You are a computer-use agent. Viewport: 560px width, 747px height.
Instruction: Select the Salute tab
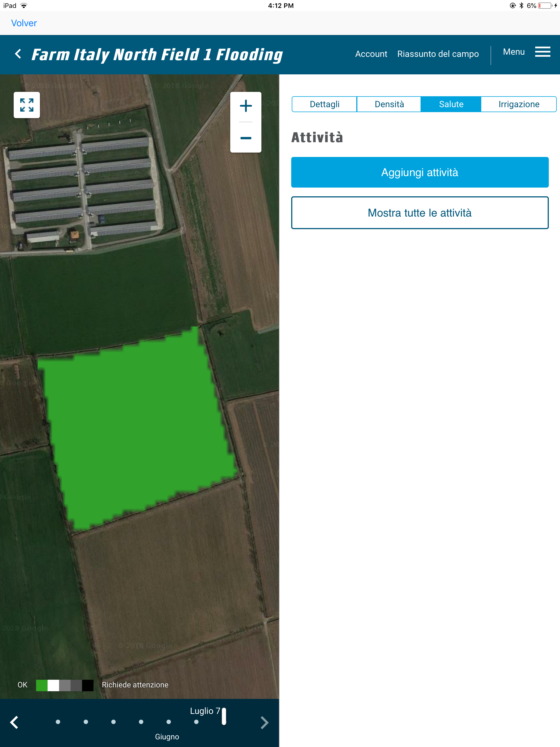pos(451,104)
